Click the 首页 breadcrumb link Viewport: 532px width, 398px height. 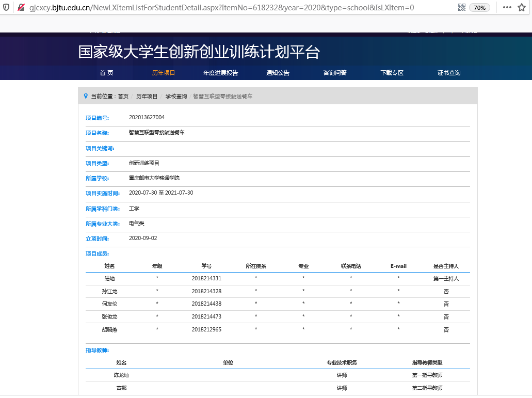pyautogui.click(x=123, y=97)
